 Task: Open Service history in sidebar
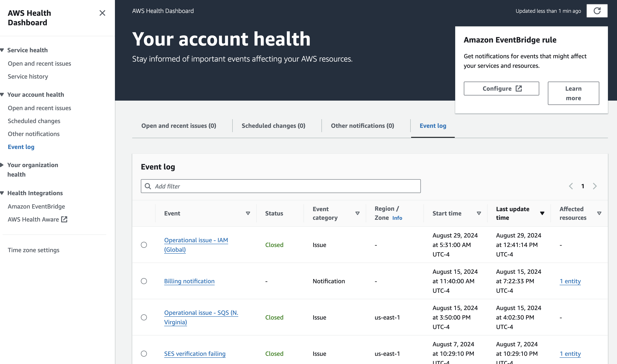pos(28,76)
